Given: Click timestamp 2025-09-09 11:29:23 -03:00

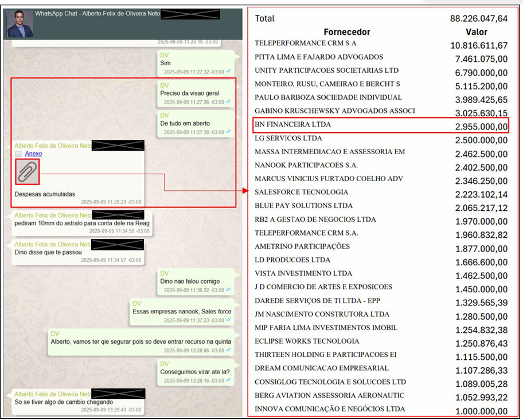Looking at the screenshot, I should [111, 202].
